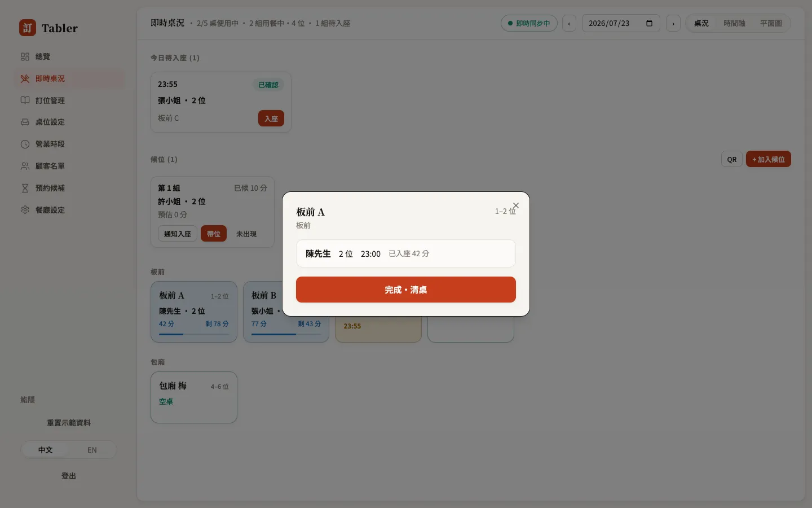Click the 即時同步中 status badge

click(529, 23)
